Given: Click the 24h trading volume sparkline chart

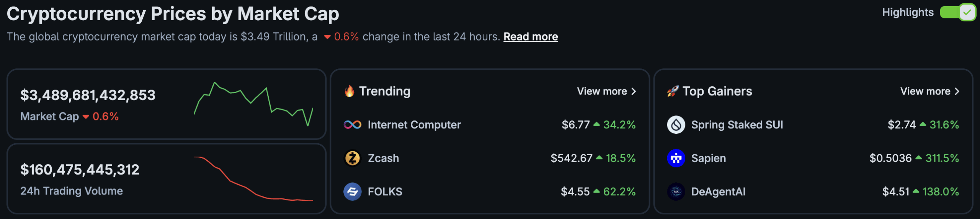Looking at the screenshot, I should [x=253, y=178].
